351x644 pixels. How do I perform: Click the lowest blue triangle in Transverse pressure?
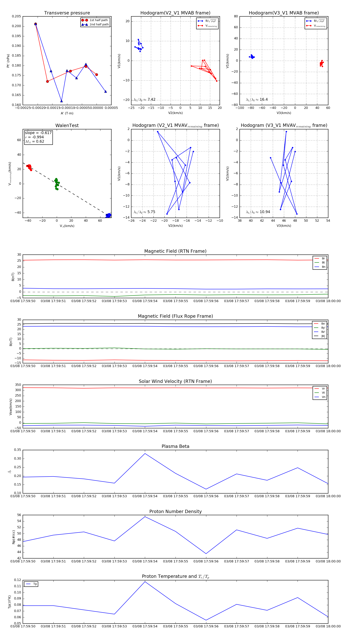(x=61, y=101)
